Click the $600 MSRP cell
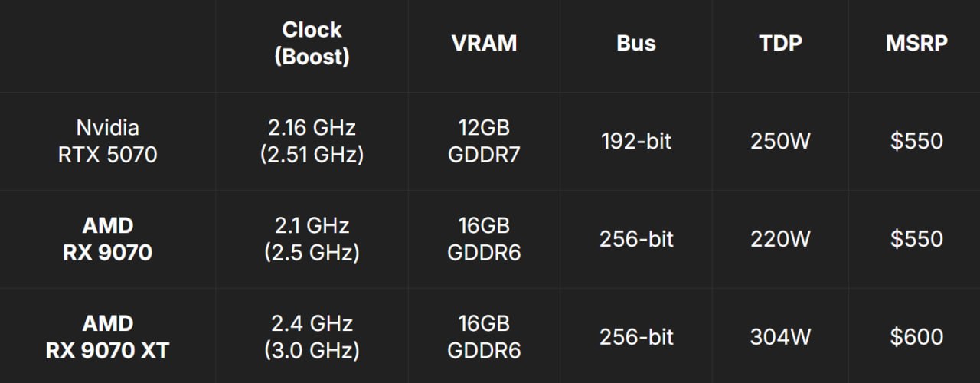This screenshot has height=383, width=980. [x=916, y=337]
